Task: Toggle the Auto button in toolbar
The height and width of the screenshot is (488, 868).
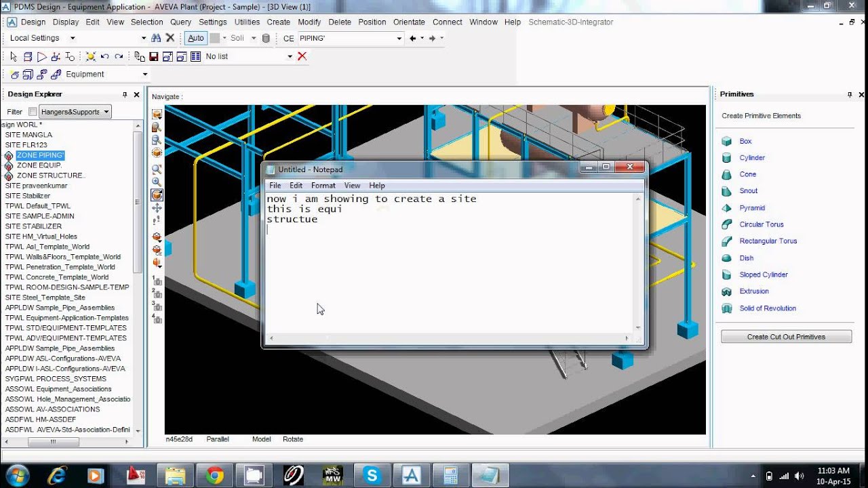Action: click(x=196, y=38)
